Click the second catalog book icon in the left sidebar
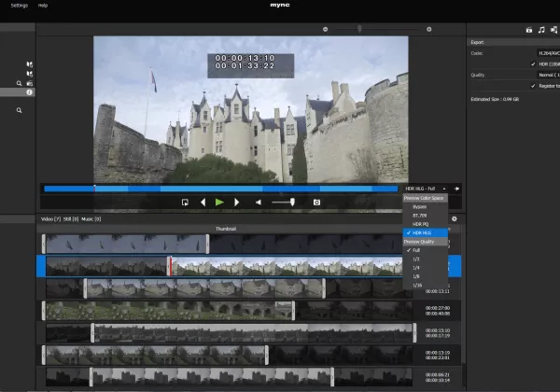The height and width of the screenshot is (392, 560). pos(30,74)
